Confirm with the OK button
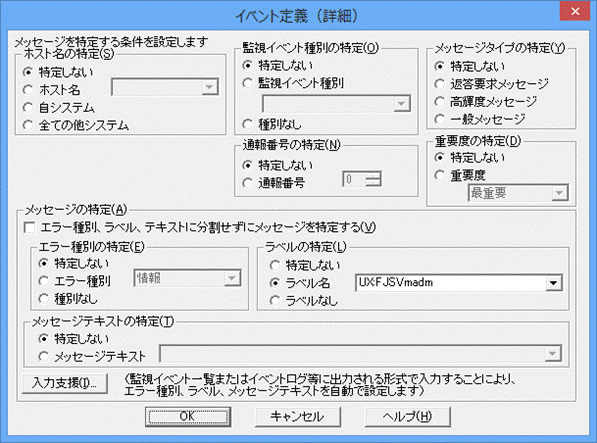 pos(188,417)
